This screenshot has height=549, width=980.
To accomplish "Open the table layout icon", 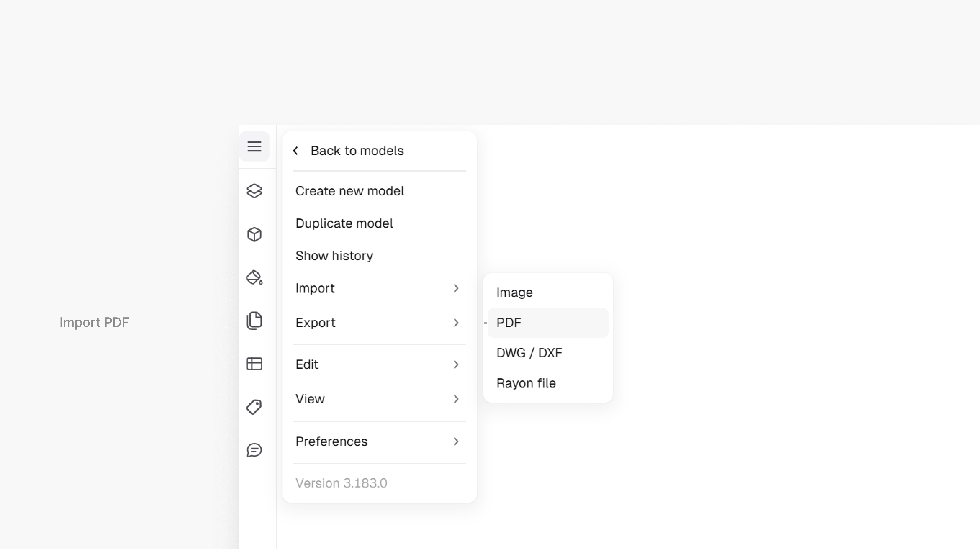I will point(254,364).
